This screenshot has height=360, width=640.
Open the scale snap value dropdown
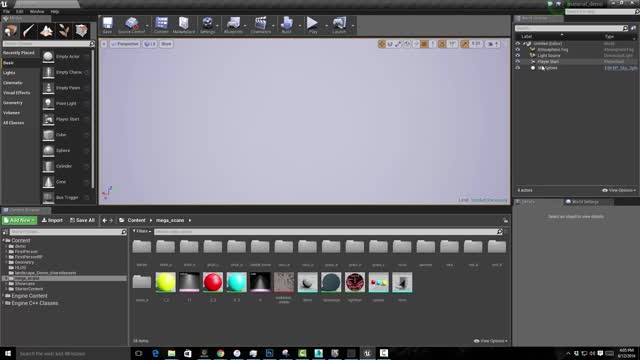tap(476, 44)
